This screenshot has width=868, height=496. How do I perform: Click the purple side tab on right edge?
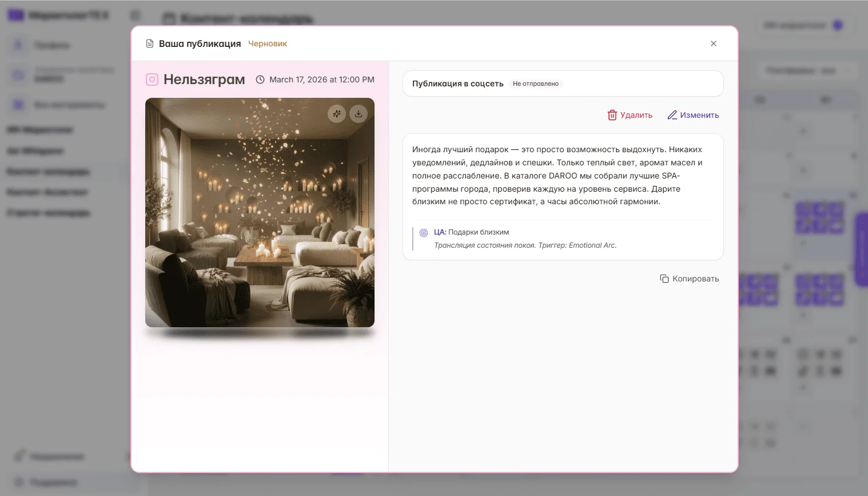861,249
